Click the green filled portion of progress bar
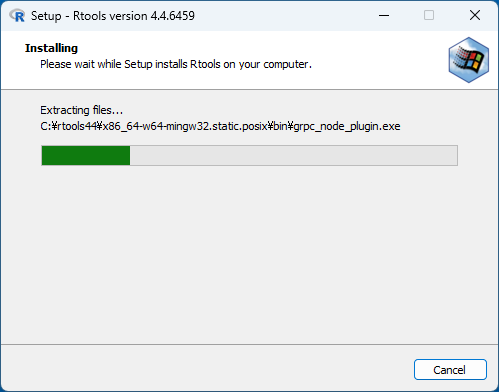 coord(86,155)
